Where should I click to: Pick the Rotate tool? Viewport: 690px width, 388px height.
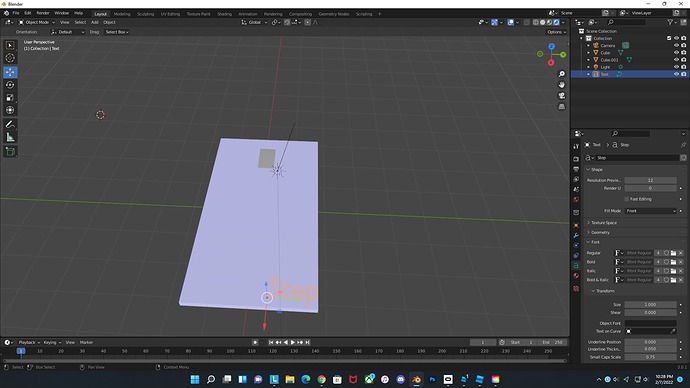coord(10,85)
